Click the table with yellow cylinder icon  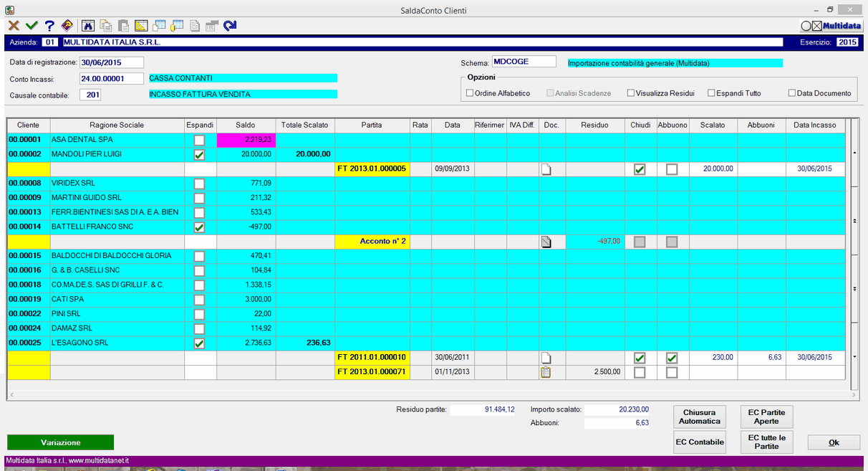pos(177,26)
